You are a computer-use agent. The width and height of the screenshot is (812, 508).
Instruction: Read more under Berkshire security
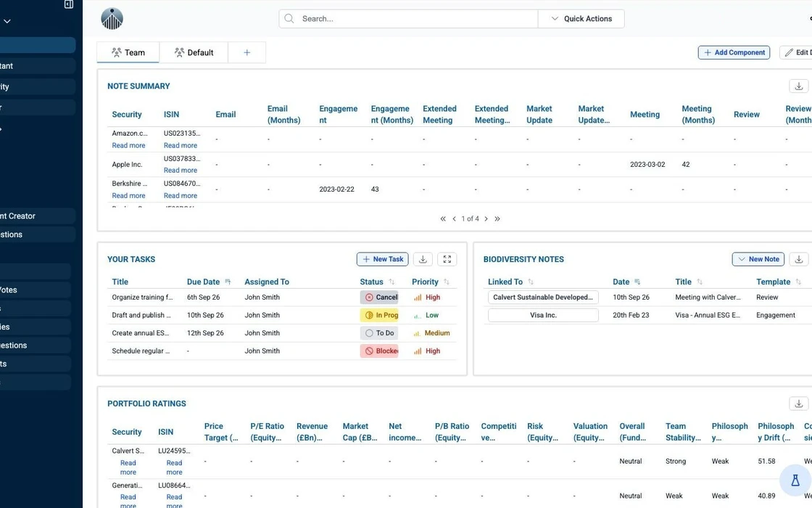coord(128,195)
